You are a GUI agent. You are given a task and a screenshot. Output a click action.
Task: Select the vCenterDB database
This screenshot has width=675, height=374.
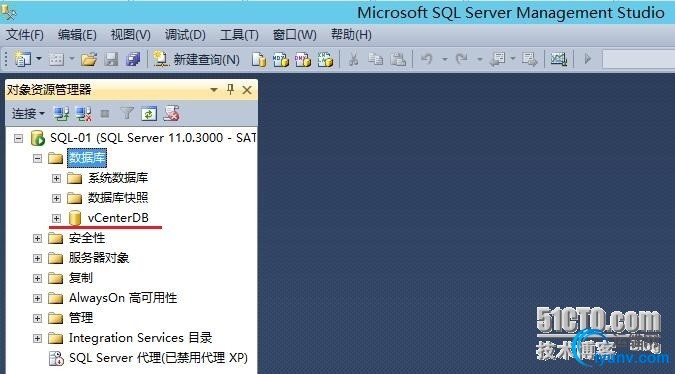click(118, 218)
